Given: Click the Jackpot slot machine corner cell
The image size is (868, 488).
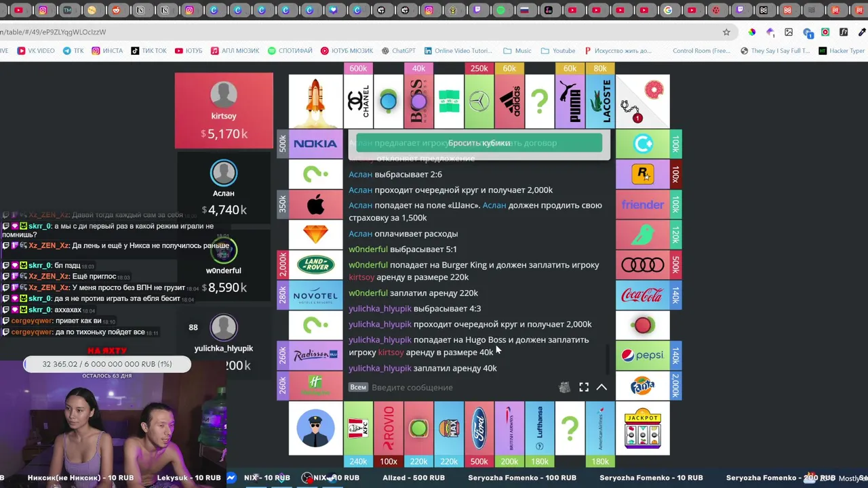Looking at the screenshot, I should pos(643,428).
